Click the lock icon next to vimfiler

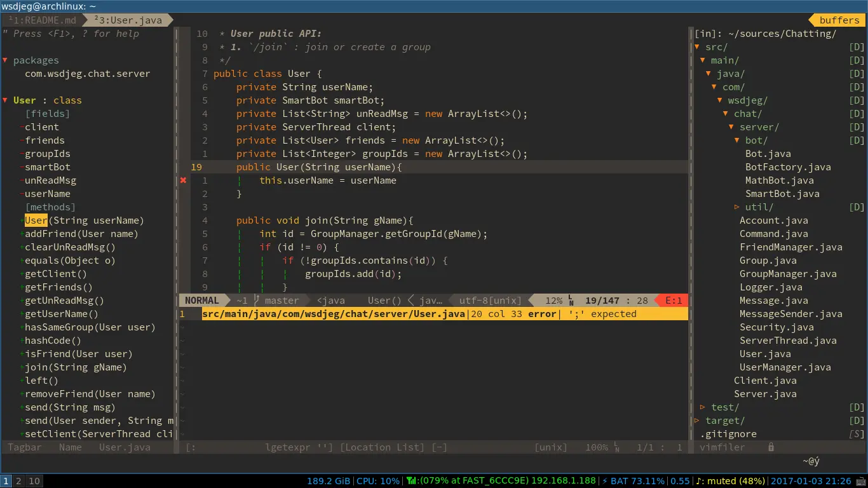(x=771, y=447)
